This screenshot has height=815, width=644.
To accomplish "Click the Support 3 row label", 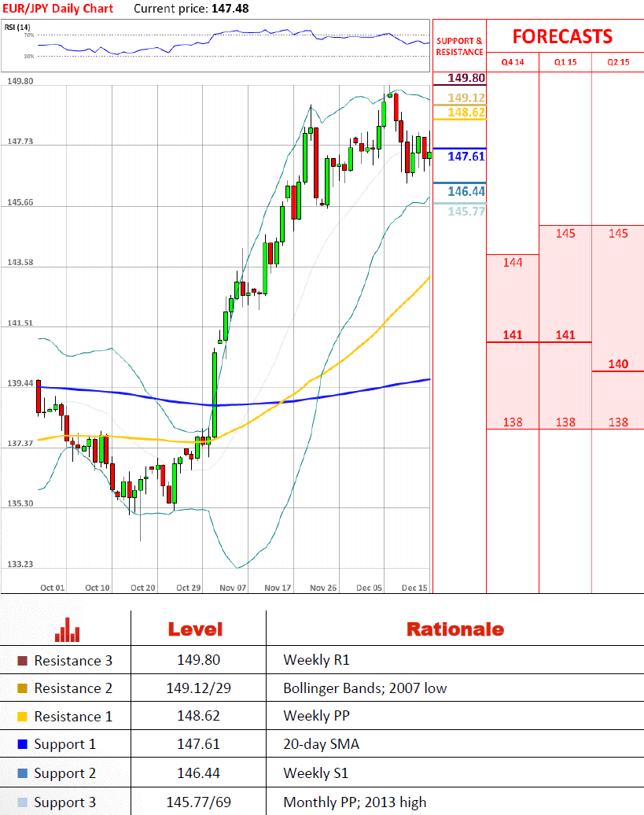I will coord(65,802).
